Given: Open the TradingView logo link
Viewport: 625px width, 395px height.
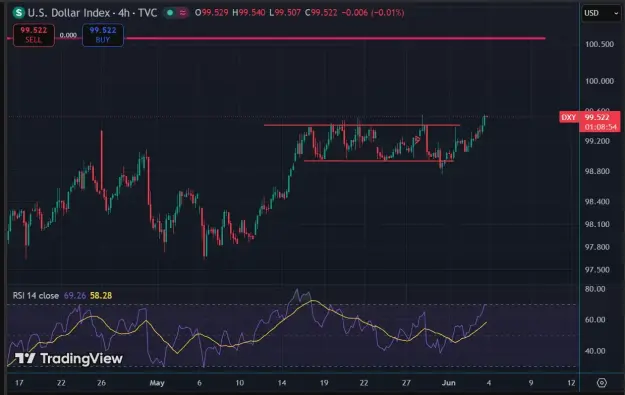Looking at the screenshot, I should [69, 359].
